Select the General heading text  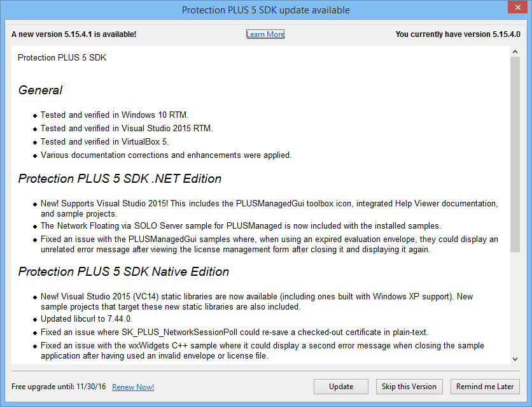(40, 90)
